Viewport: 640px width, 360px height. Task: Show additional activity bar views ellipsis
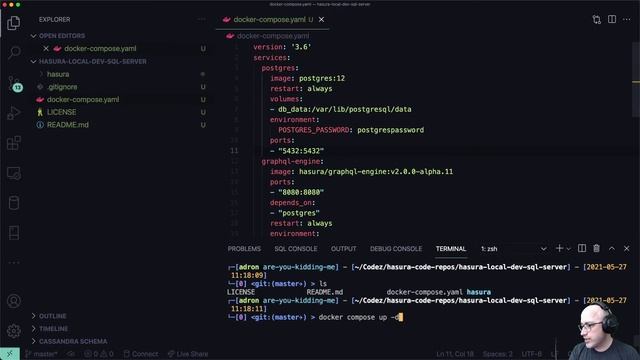[x=13, y=262]
